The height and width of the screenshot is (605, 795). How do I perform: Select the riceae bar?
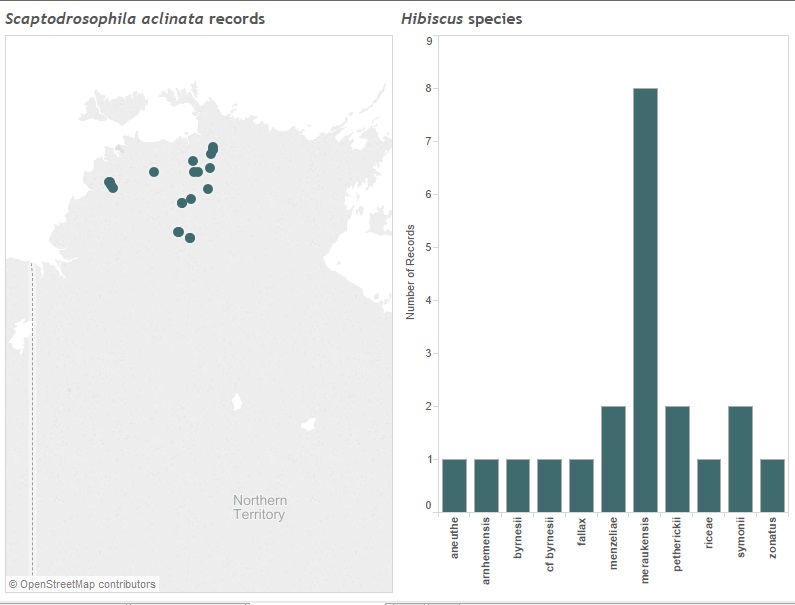(708, 486)
